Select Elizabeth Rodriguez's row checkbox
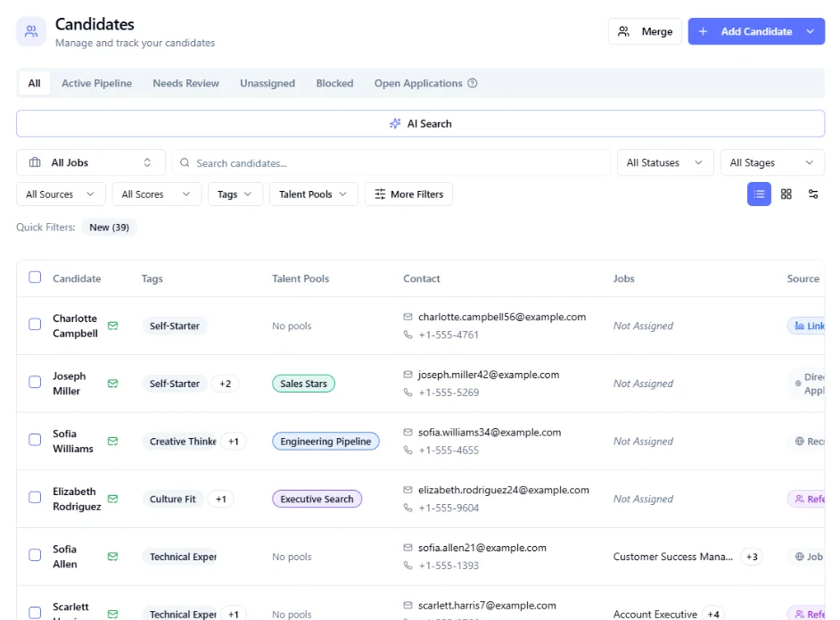Screen dimensions: 840x620 pos(35,497)
